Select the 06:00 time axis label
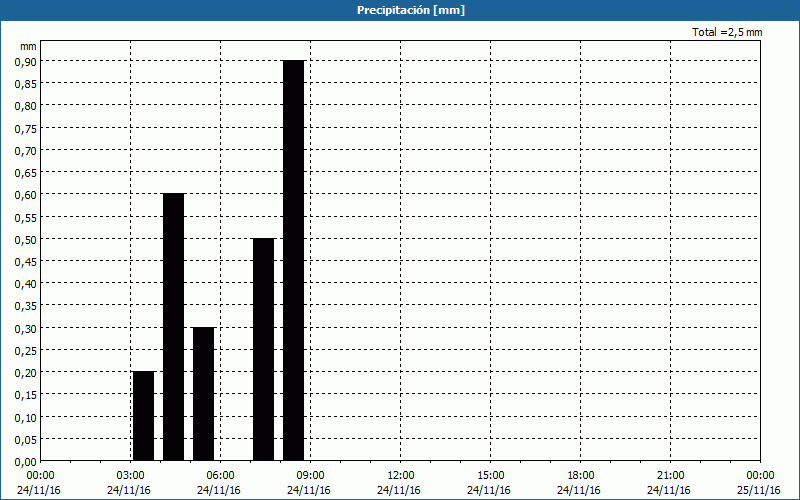 point(220,476)
